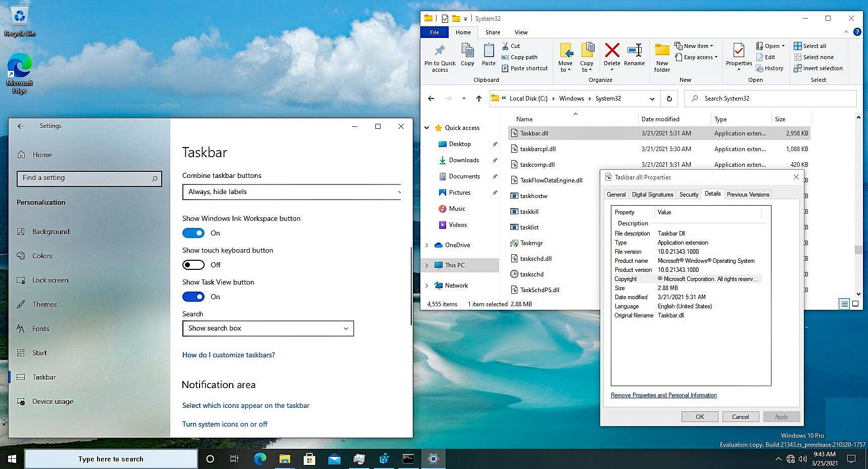Switch to the View ribbon tab
The height and width of the screenshot is (469, 868).
(521, 32)
